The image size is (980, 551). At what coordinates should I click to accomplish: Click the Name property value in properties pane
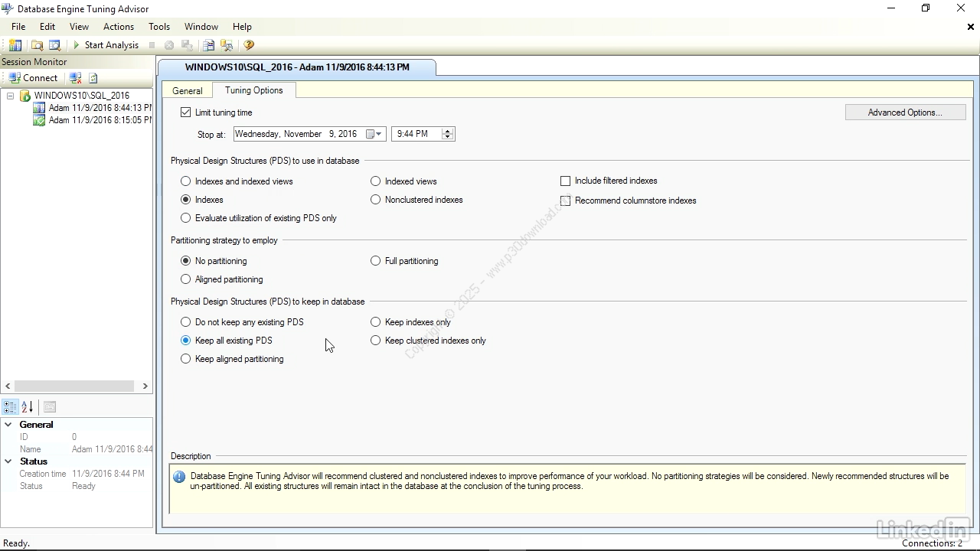coord(112,449)
